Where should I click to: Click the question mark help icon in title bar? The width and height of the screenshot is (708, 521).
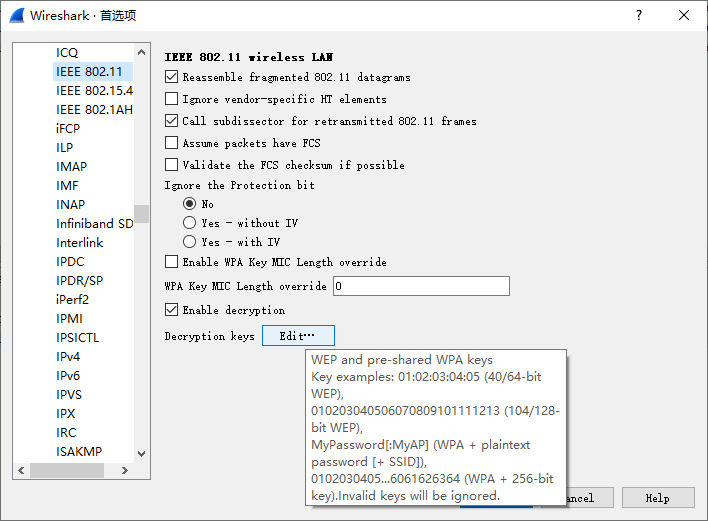(x=638, y=15)
